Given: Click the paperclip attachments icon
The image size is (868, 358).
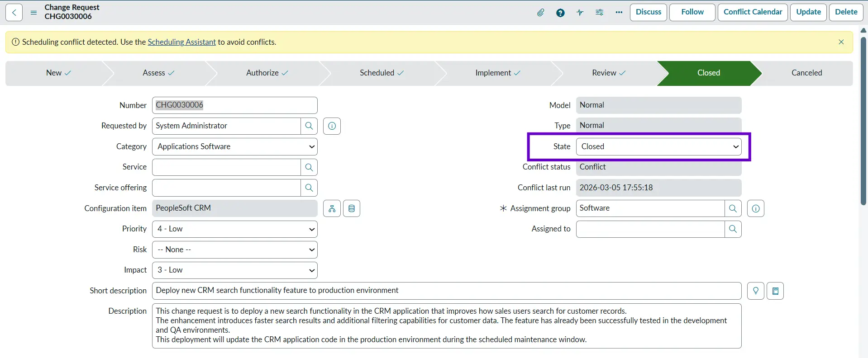Looking at the screenshot, I should coord(540,12).
